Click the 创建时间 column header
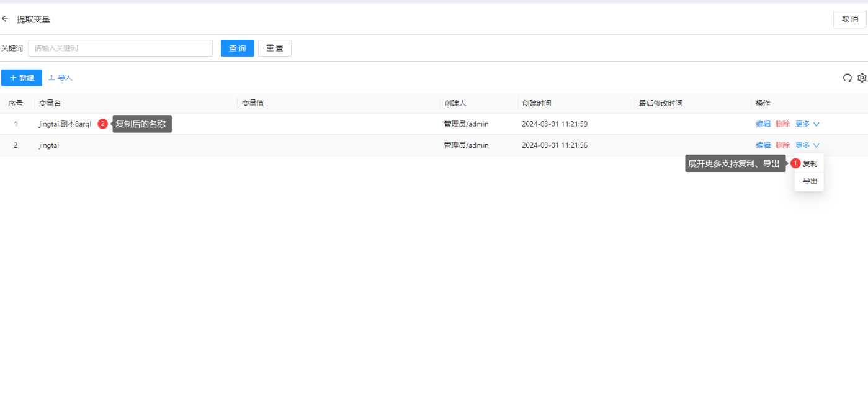Image resolution: width=868 pixels, height=413 pixels. [x=537, y=103]
